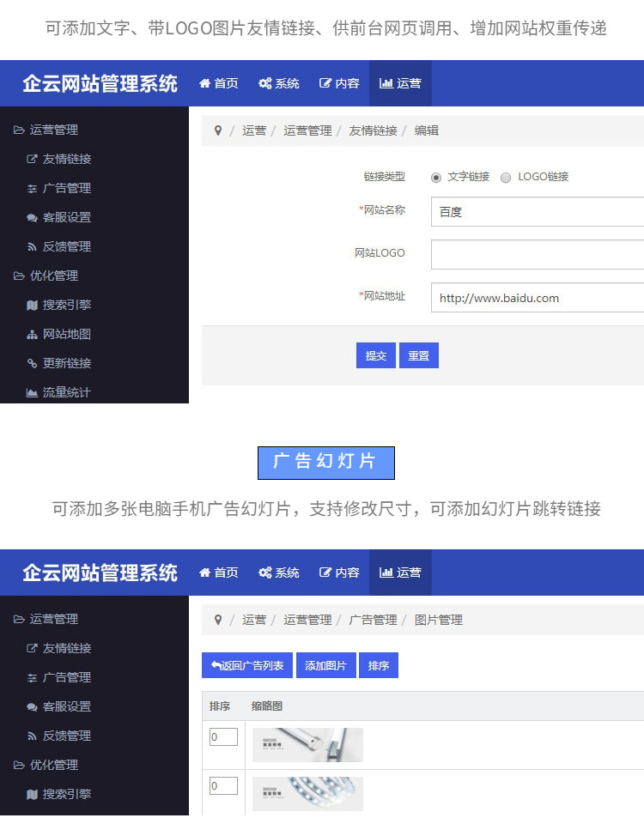This screenshot has height=824, width=644.
Task: Click the map-pin icon in the 编辑 breadcrumb
Action: 218,130
